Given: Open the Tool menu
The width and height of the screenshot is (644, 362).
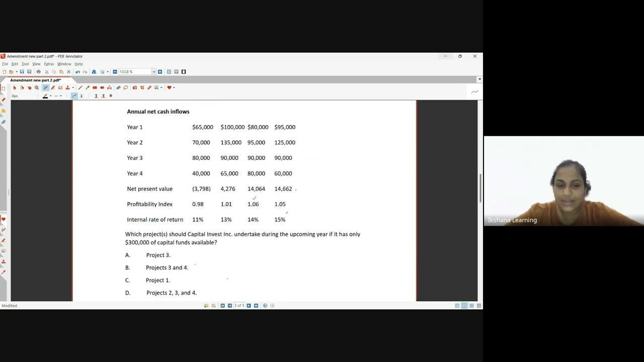Looking at the screenshot, I should coord(25,64).
